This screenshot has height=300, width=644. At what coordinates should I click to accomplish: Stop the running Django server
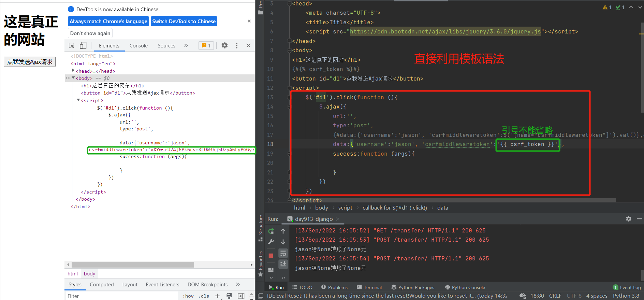pyautogui.click(x=271, y=256)
